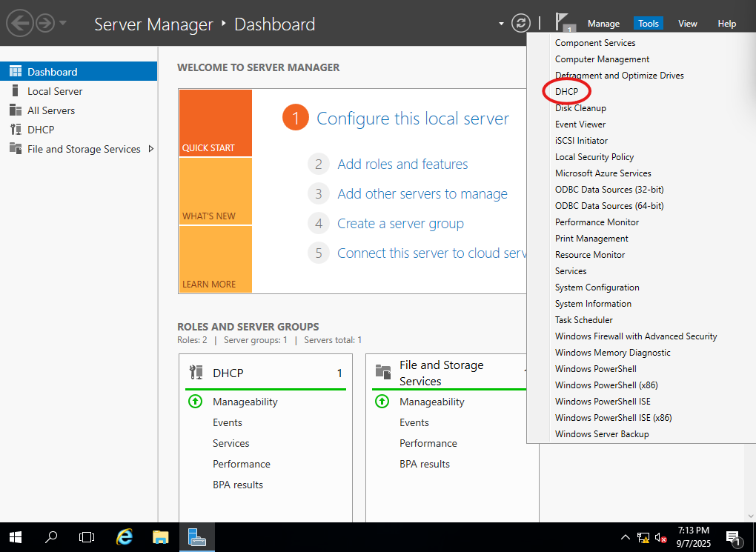Click Configure this local server link
This screenshot has height=552, width=756.
coord(413,119)
